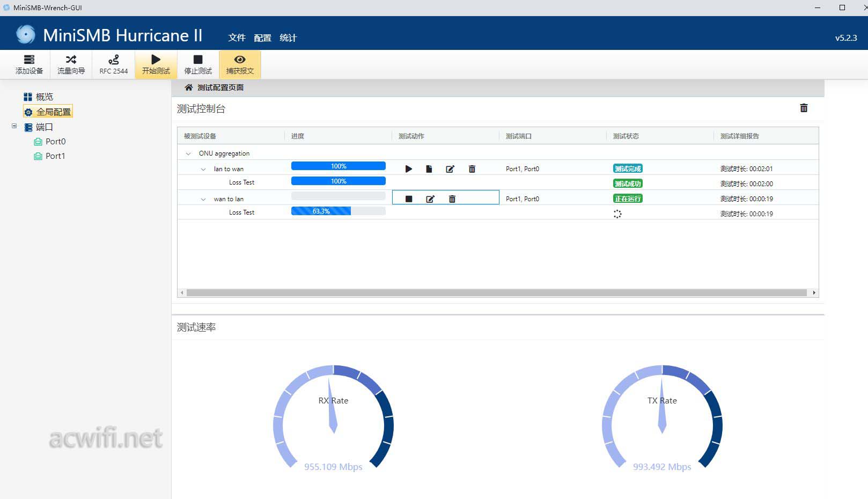Collapse the 端口 ports tree node
The image size is (868, 499).
(x=14, y=126)
